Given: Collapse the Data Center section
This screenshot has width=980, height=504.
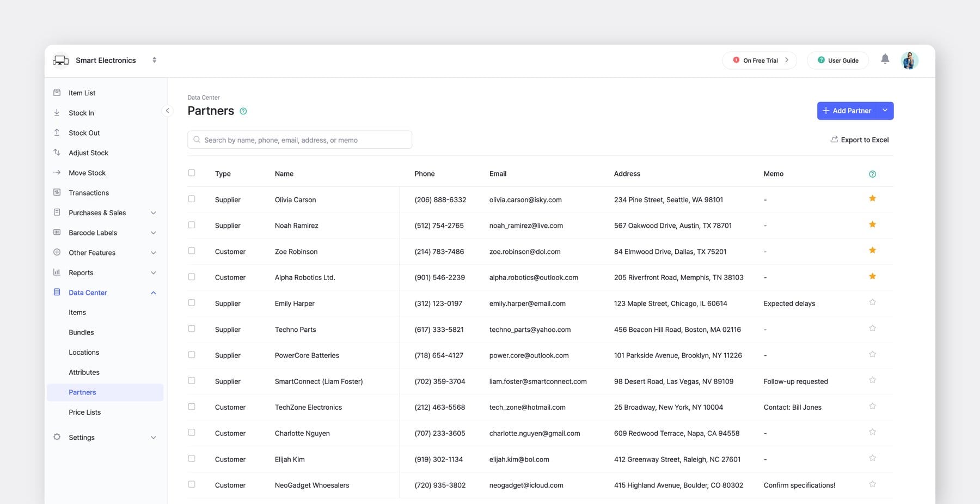Looking at the screenshot, I should coord(153,293).
